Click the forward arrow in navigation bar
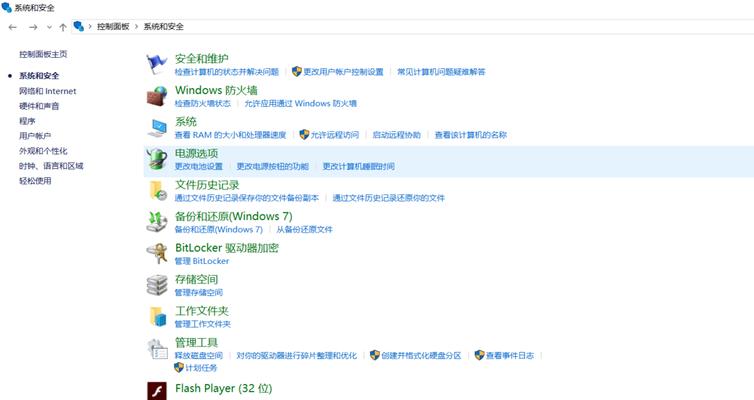This screenshot has width=754, height=400. [x=33, y=27]
